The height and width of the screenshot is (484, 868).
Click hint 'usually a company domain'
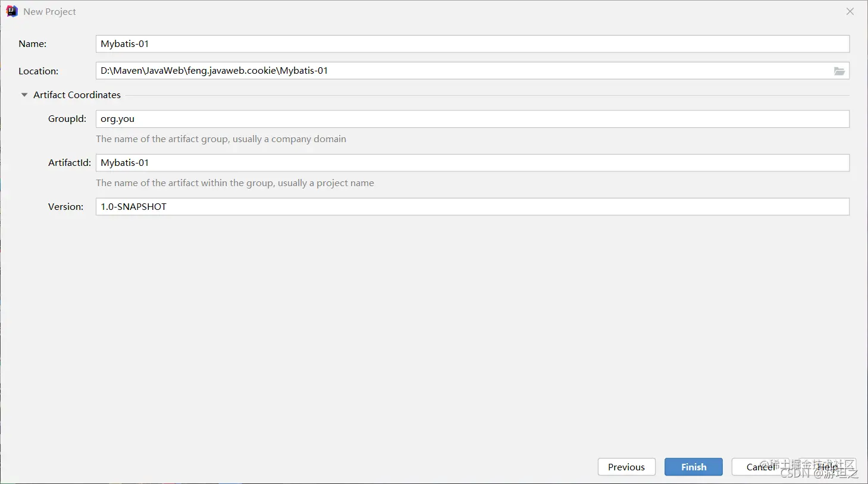[289, 139]
